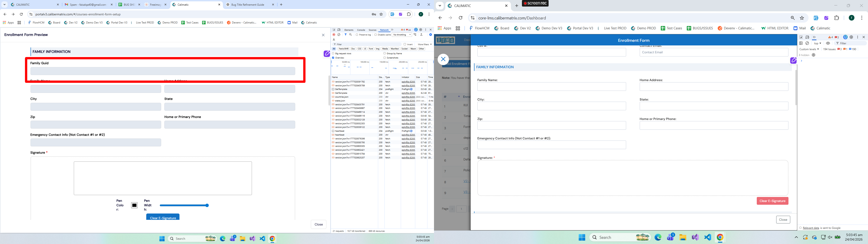Open the tab search chevron in left browser
This screenshot has width=868, height=244.
pyautogui.click(x=5, y=5)
